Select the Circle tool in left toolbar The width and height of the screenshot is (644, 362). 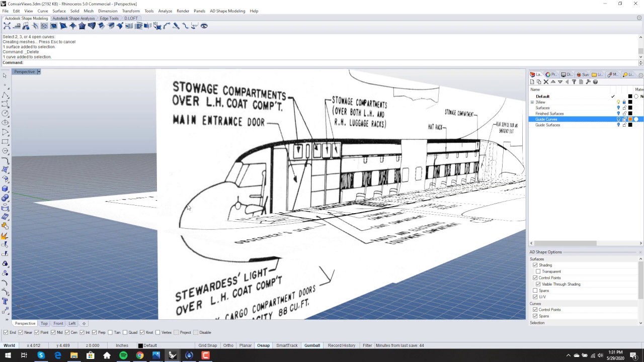[5, 113]
